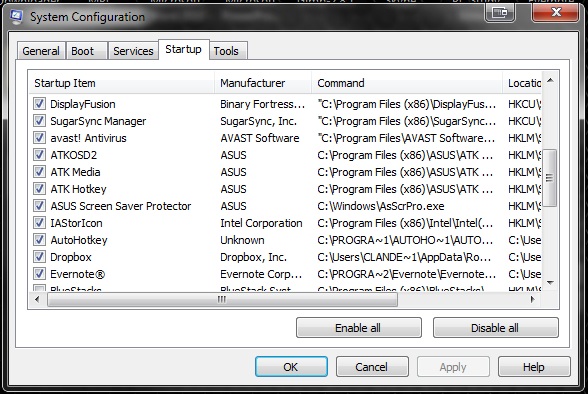Viewport: 588px width, 394px height.
Task: Click the SugarSync, Inc. manufacturer cell
Action: point(258,121)
